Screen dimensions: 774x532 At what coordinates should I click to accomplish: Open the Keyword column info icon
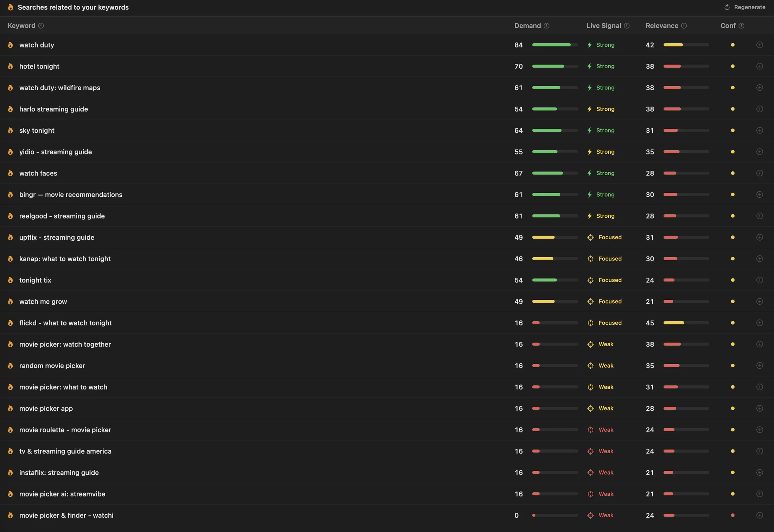[41, 26]
